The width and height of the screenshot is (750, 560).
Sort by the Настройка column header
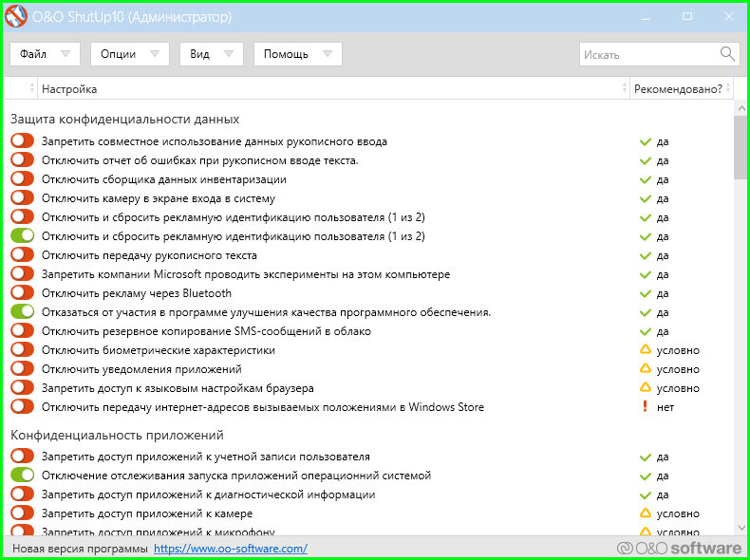pos(333,89)
